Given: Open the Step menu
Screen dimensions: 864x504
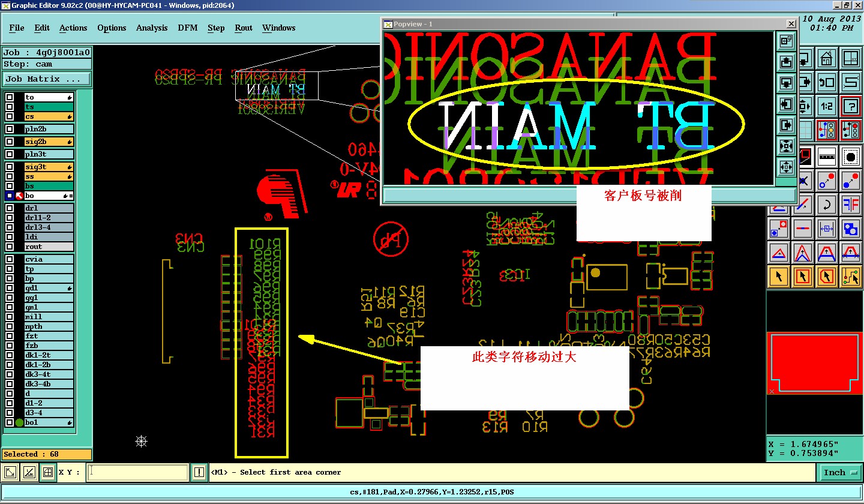Looking at the screenshot, I should coord(216,28).
